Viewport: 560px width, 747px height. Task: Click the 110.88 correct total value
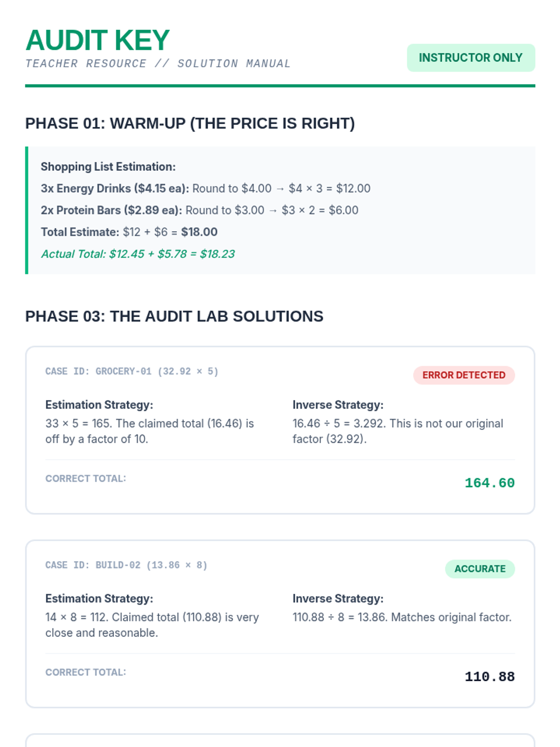coord(489,677)
